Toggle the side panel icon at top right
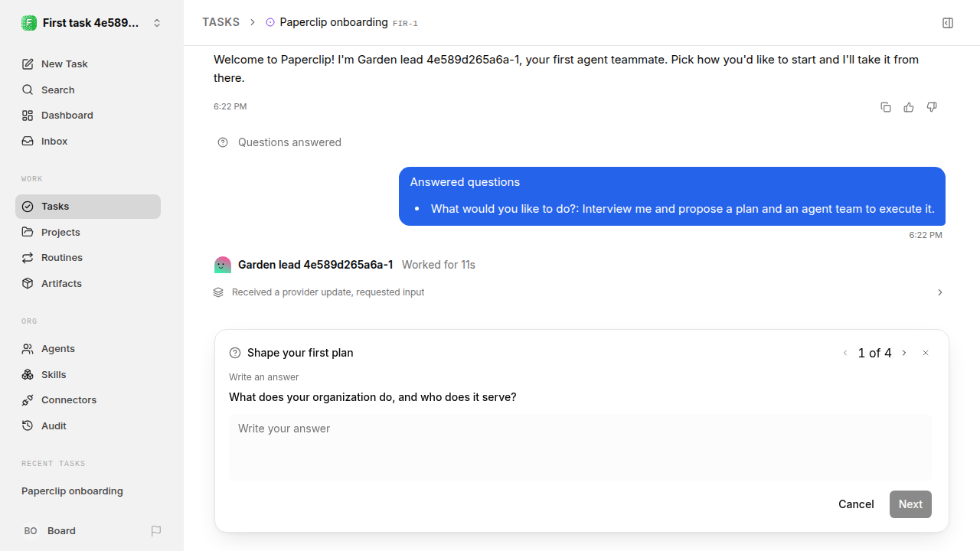The image size is (980, 551). pos(948,23)
